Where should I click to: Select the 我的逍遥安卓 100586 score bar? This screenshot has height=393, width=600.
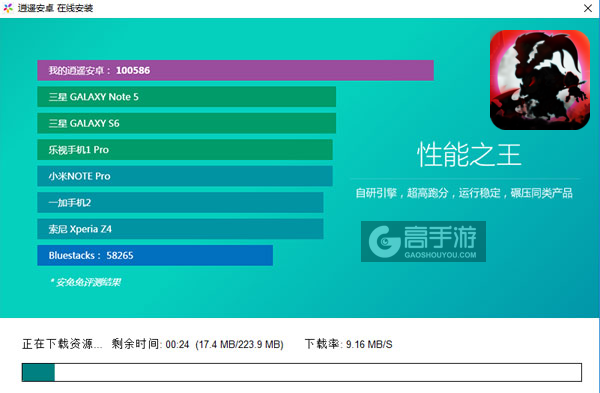coord(235,70)
